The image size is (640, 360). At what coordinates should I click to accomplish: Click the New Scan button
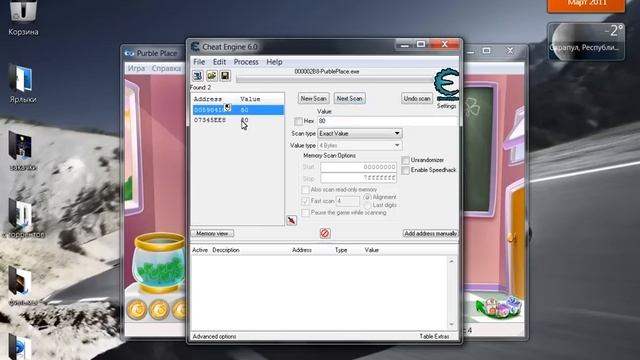point(313,98)
